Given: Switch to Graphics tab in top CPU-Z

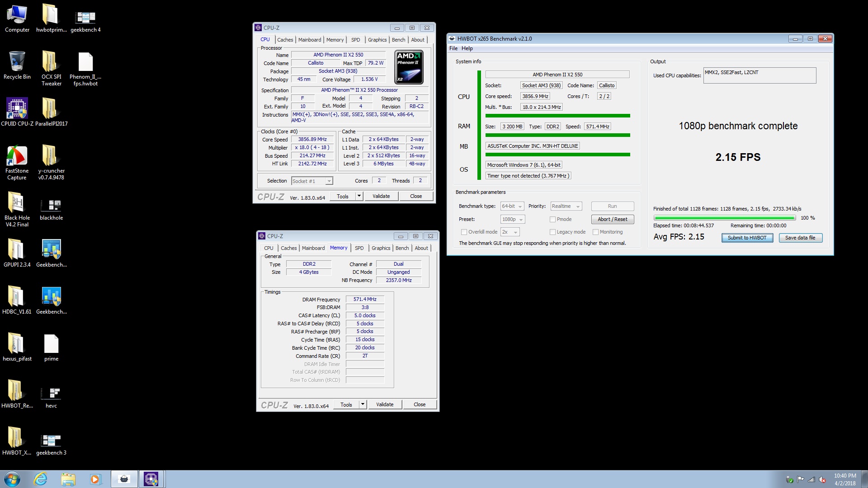Looking at the screenshot, I should (x=377, y=40).
